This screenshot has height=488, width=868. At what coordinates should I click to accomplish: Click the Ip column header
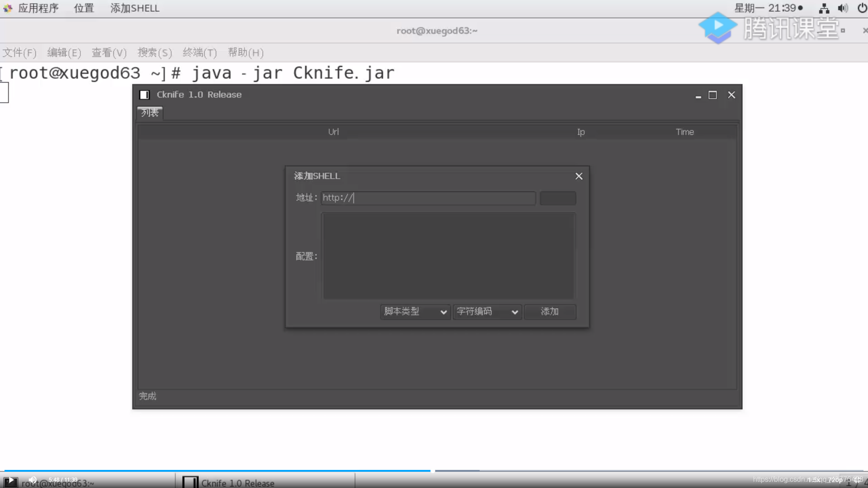(x=581, y=132)
